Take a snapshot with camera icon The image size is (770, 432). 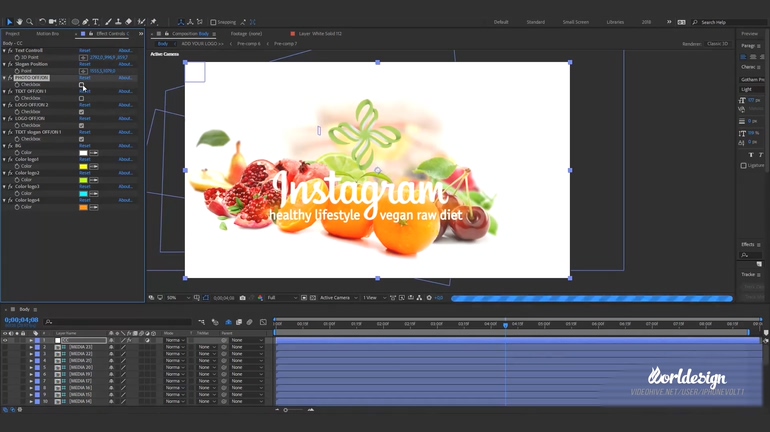tap(243, 298)
